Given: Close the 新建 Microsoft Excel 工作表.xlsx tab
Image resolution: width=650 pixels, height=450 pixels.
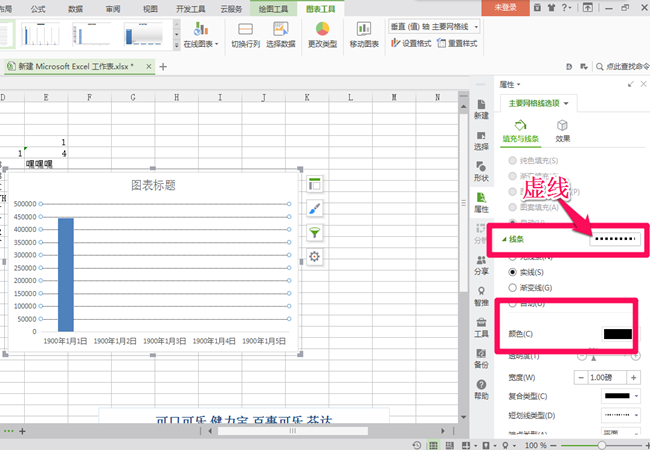Looking at the screenshot, I should click(x=148, y=66).
